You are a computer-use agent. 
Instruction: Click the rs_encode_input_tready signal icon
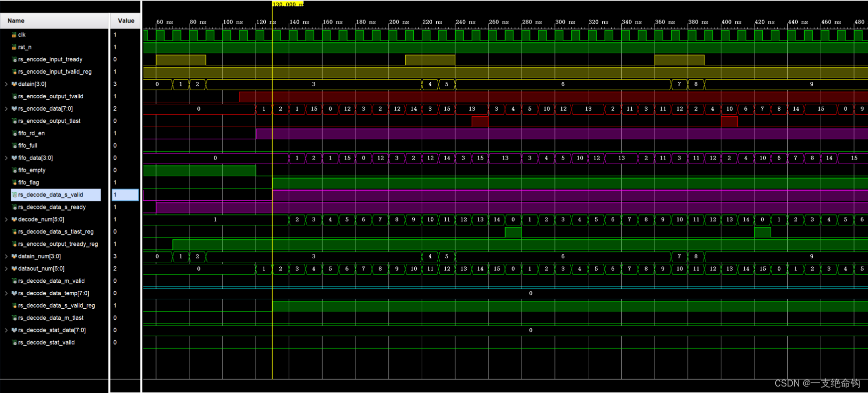click(14, 59)
